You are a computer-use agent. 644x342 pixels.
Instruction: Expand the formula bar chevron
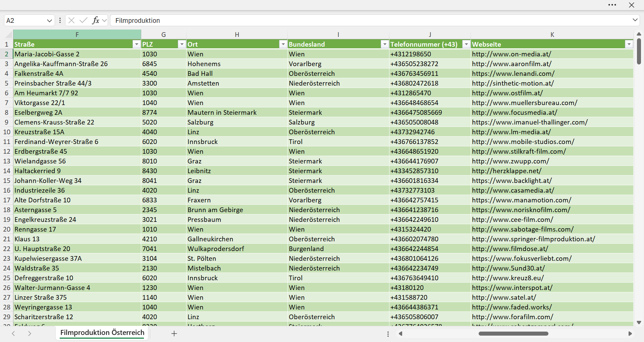click(635, 20)
